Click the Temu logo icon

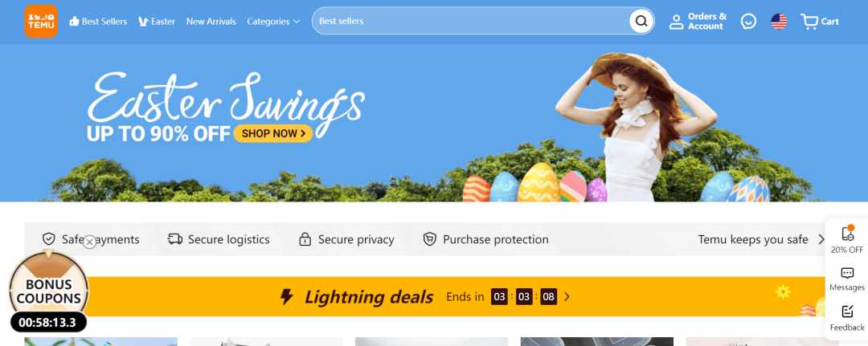pyautogui.click(x=41, y=22)
